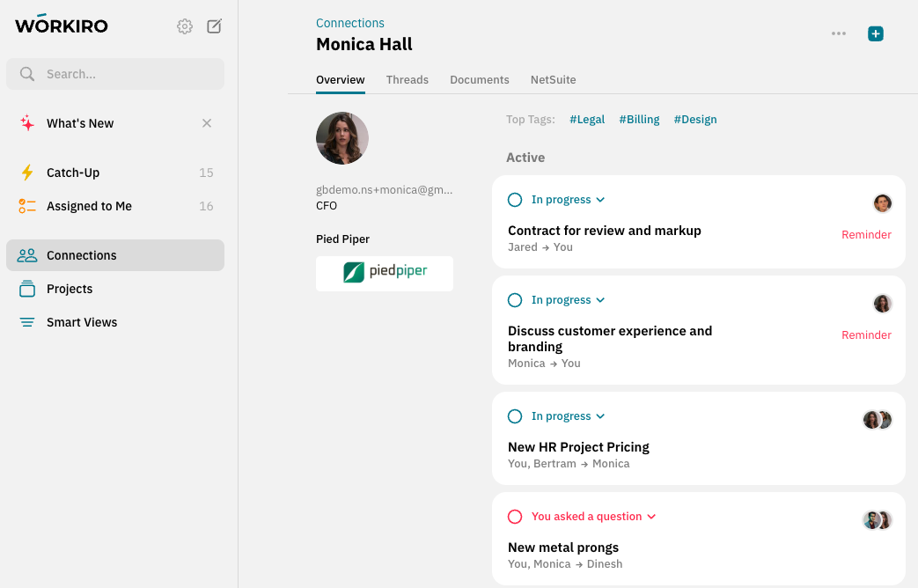Open the three-dots more options menu
Screen dimensions: 918x588
coord(839,33)
